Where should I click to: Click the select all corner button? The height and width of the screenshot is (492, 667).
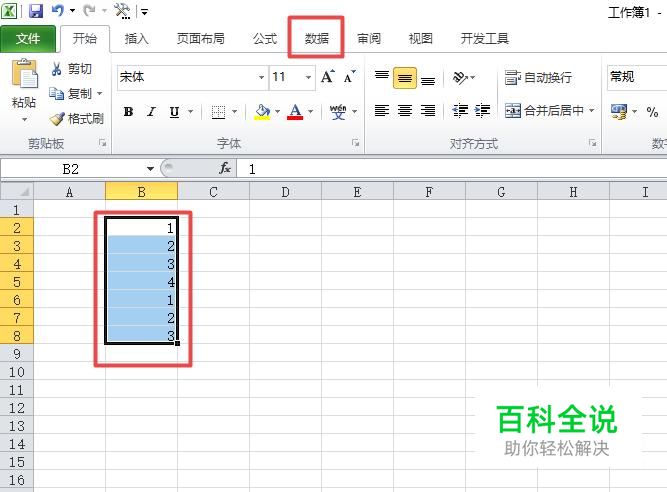point(17,192)
